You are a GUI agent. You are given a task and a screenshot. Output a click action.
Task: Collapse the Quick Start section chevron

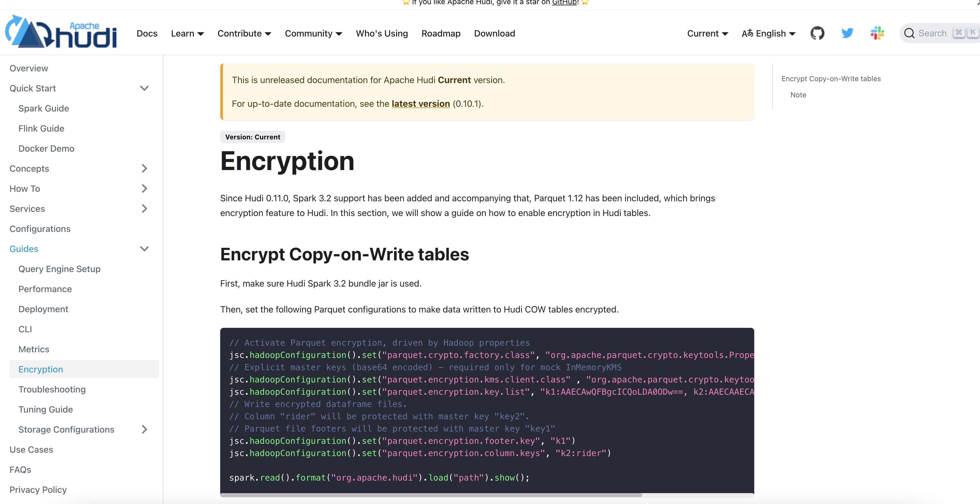[144, 88]
